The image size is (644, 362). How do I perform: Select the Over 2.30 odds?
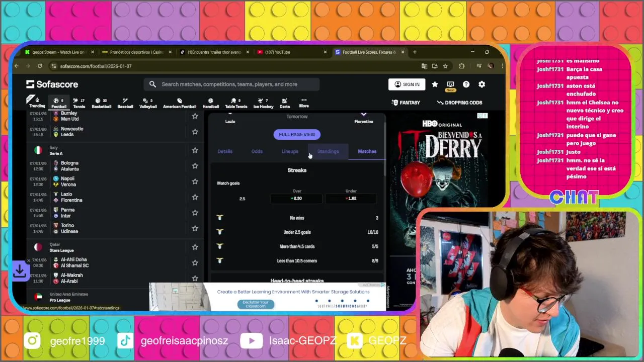point(296,199)
